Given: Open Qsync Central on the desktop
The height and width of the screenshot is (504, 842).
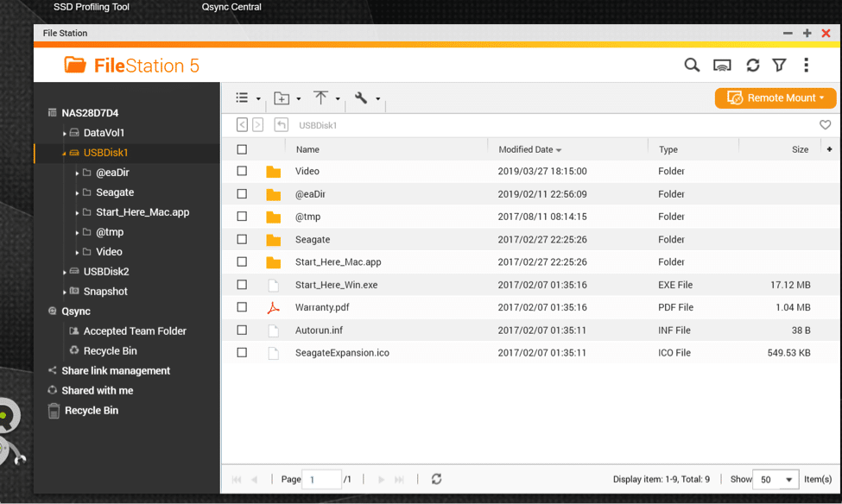Looking at the screenshot, I should coord(231,7).
